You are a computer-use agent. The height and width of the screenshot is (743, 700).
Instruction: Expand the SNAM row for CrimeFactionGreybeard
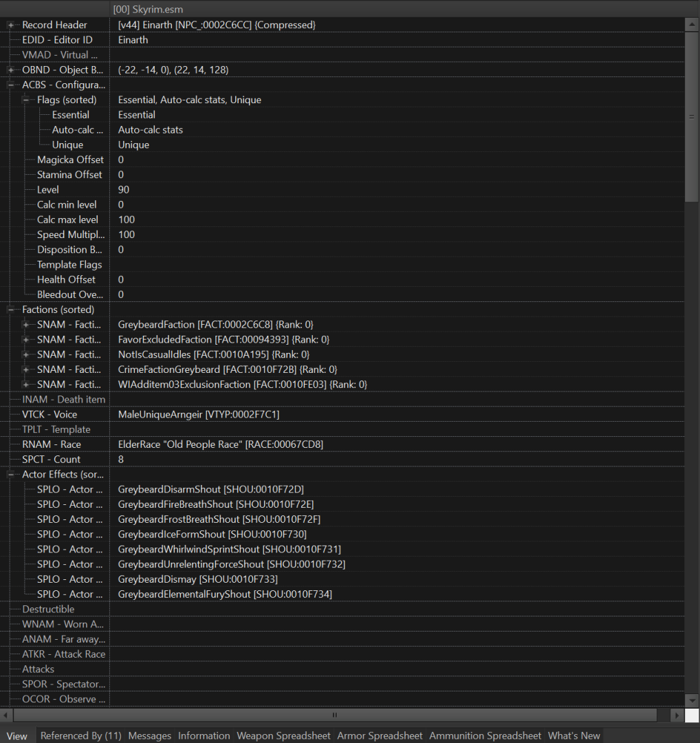[x=25, y=369]
